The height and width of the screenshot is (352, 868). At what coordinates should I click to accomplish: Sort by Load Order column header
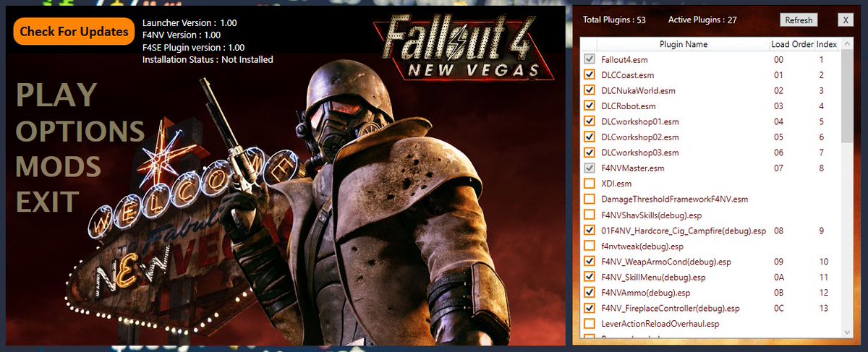(792, 44)
